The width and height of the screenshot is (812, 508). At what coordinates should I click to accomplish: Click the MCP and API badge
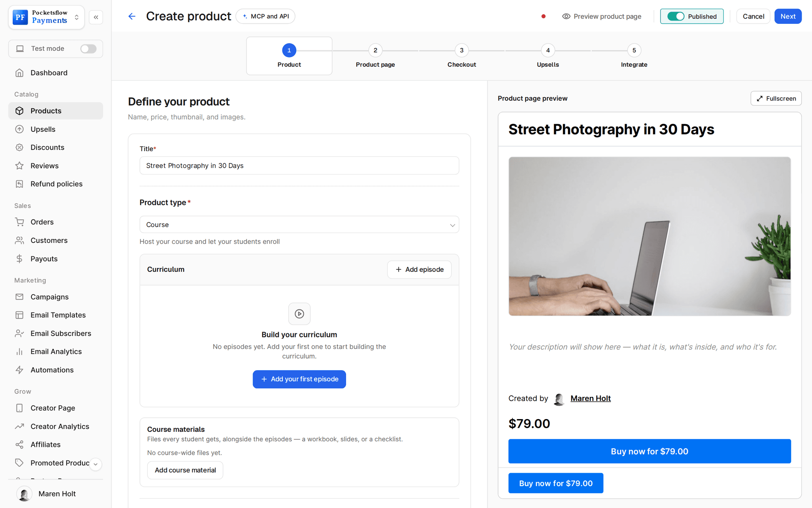pyautogui.click(x=265, y=16)
